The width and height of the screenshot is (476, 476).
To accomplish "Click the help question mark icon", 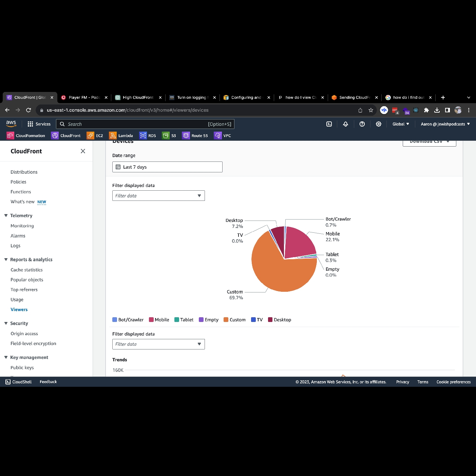I will 362,124.
